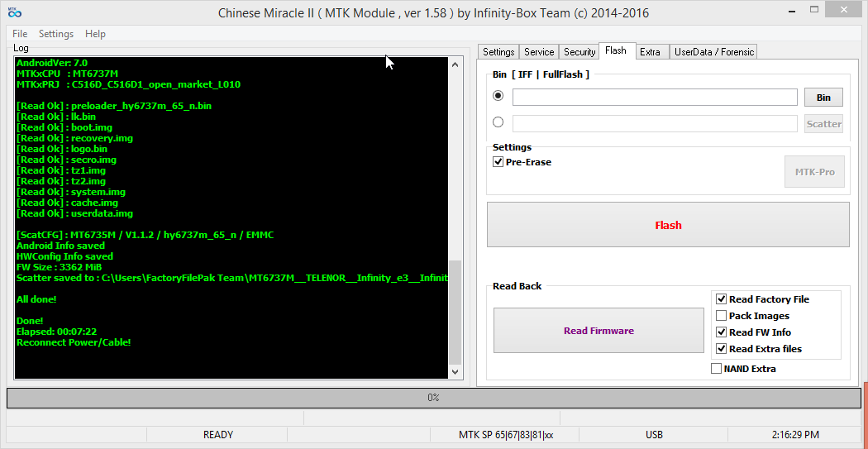Click the red Flash button
Image resolution: width=868 pixels, height=449 pixels.
(668, 225)
